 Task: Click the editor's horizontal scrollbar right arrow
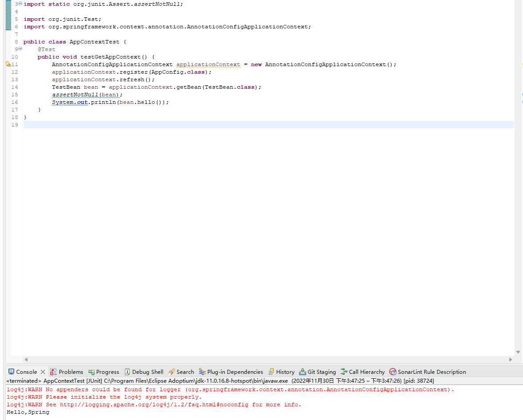click(x=511, y=359)
